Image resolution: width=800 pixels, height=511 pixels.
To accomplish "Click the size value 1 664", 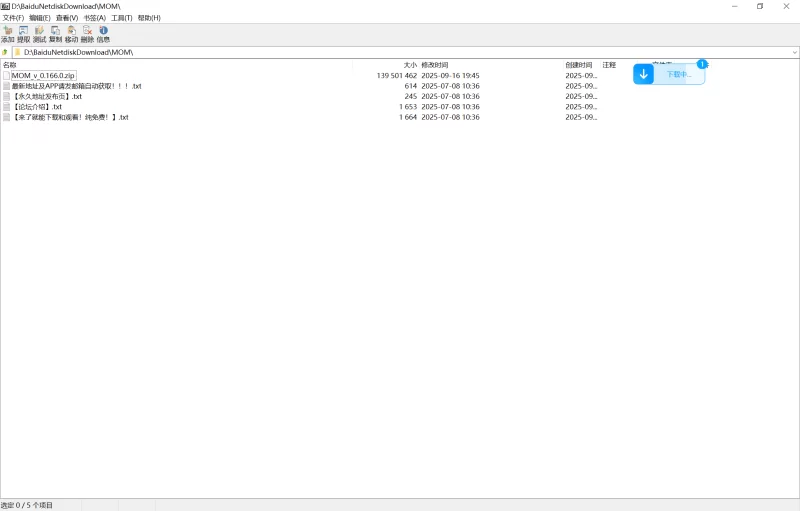I will coord(408,117).
